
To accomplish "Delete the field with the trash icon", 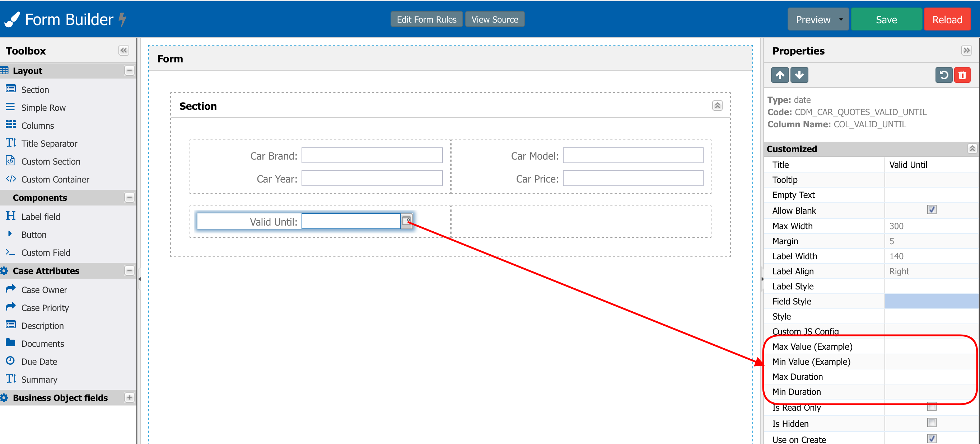I will click(962, 75).
